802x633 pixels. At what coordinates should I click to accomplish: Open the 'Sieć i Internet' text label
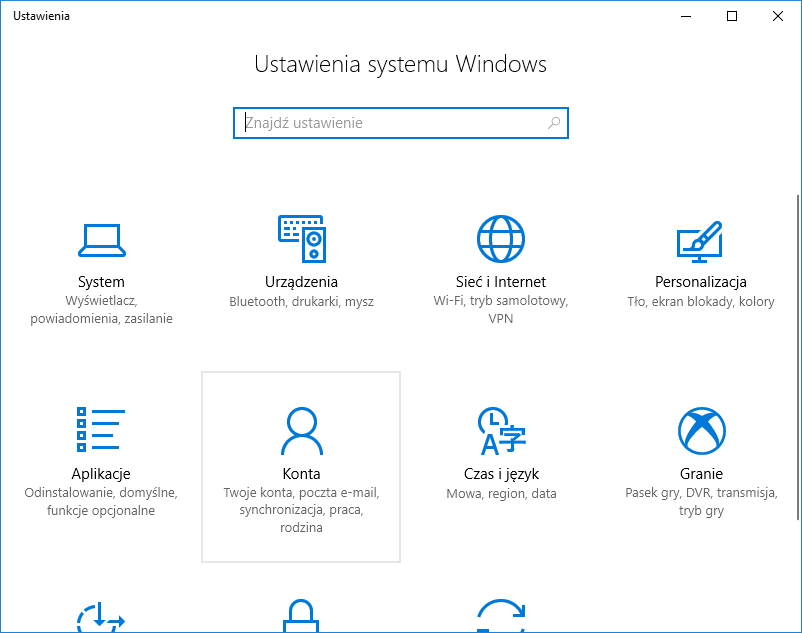tap(501, 282)
